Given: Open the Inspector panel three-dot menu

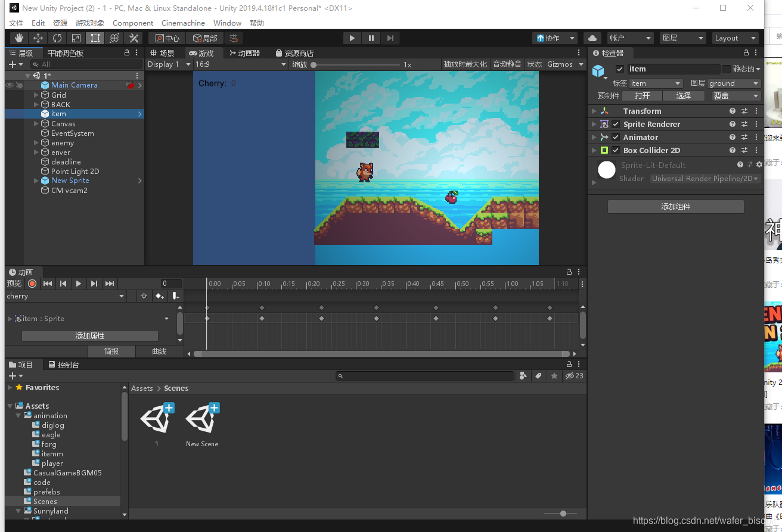Looking at the screenshot, I should 757,53.
